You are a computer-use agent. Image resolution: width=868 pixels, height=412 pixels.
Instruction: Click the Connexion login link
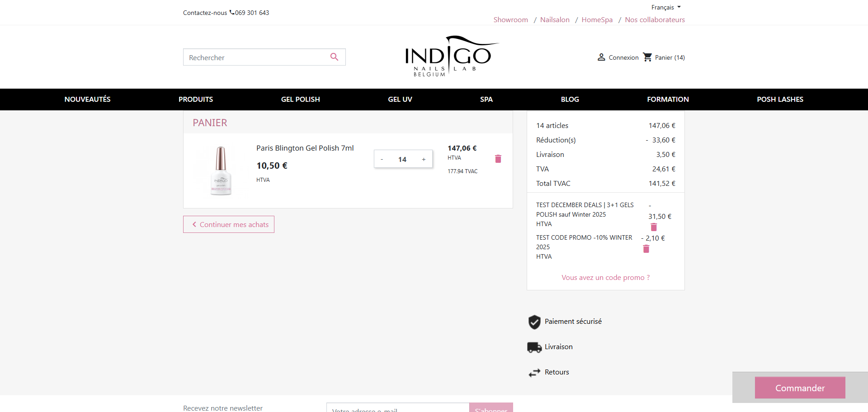tap(624, 57)
